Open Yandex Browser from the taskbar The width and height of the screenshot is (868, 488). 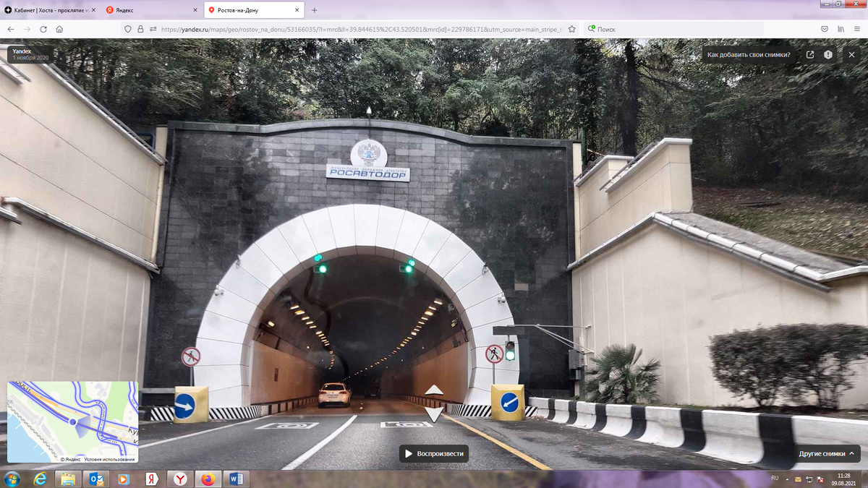(x=179, y=479)
